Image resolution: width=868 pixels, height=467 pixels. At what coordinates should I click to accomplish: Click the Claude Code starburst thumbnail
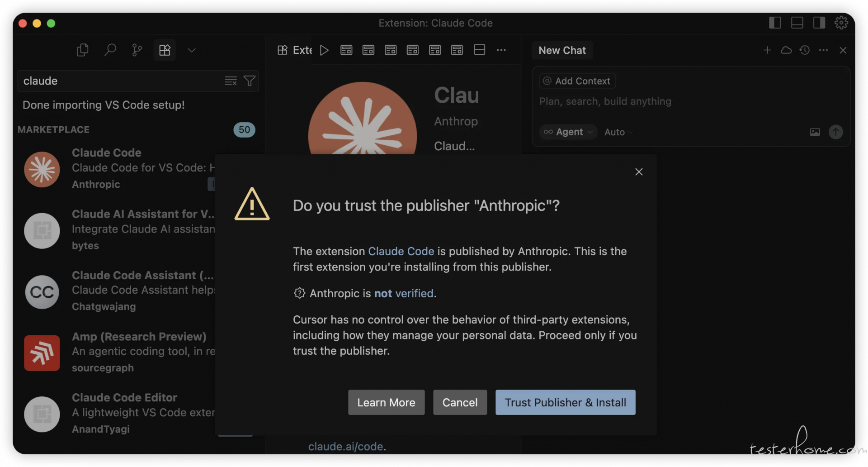[x=42, y=170]
